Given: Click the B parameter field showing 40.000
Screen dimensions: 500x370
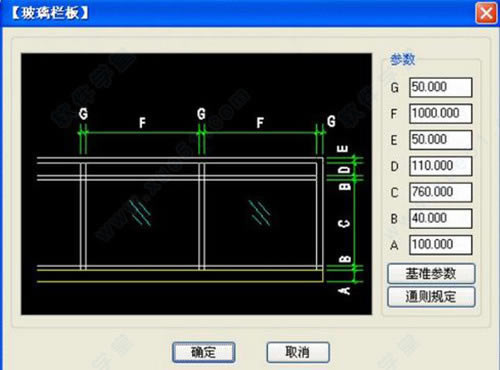Looking at the screenshot, I should (x=441, y=219).
